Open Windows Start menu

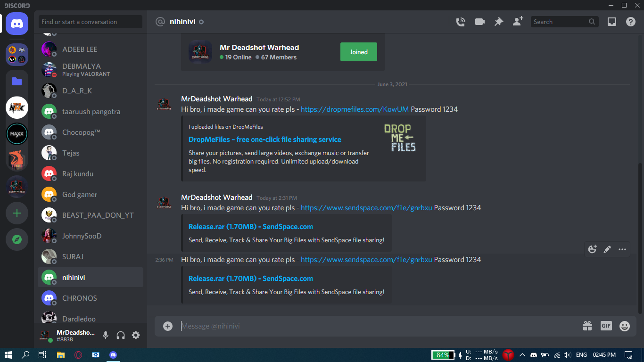(x=8, y=355)
